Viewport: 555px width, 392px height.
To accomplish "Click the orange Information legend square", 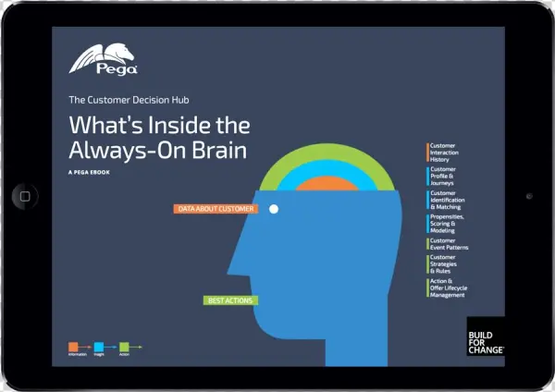I will (x=71, y=346).
